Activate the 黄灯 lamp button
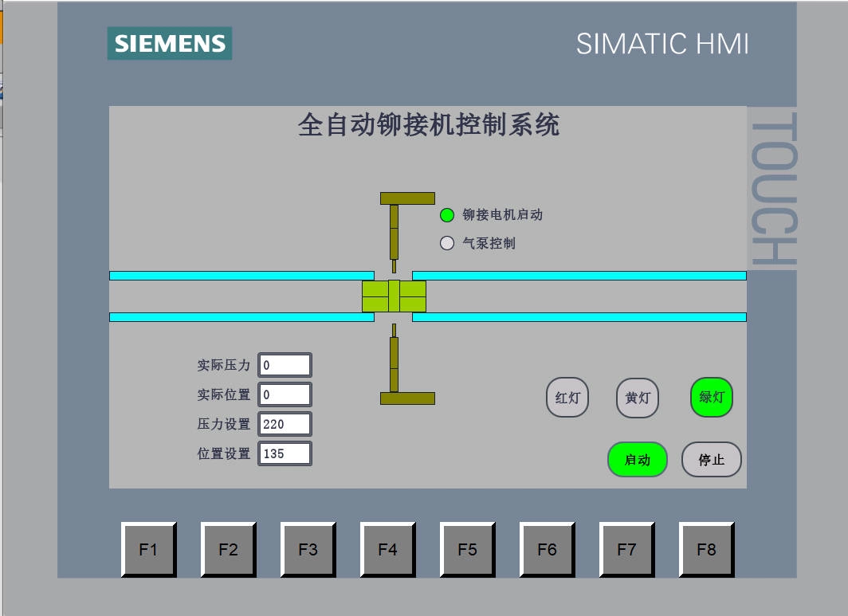 [x=638, y=397]
